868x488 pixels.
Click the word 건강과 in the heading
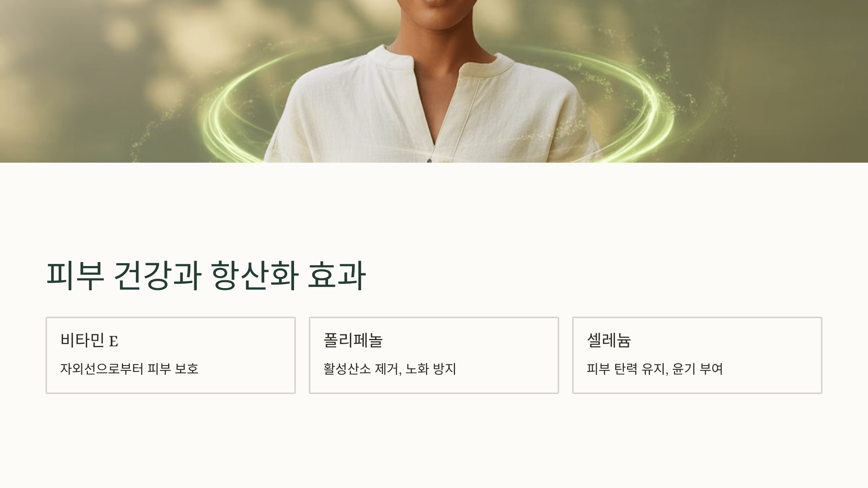tap(158, 275)
